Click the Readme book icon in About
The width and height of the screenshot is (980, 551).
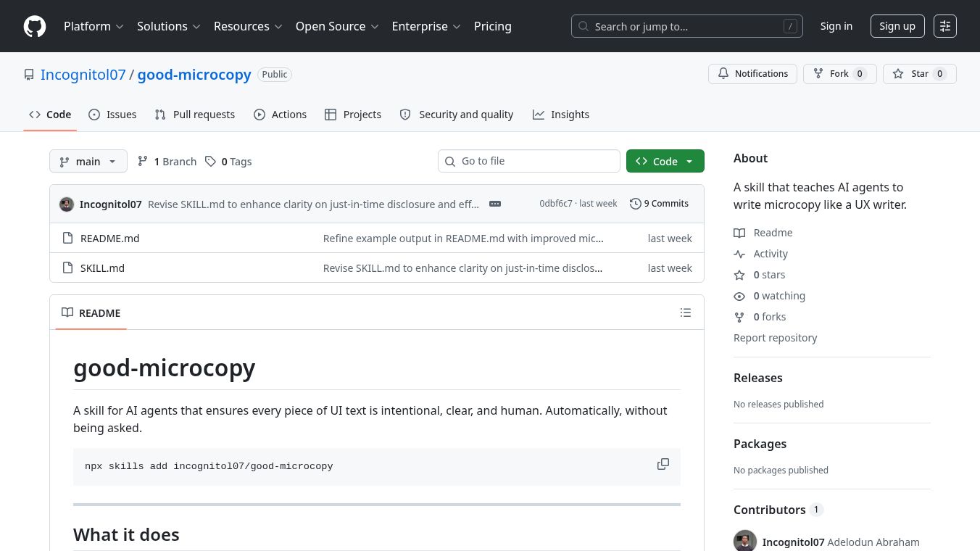739,233
